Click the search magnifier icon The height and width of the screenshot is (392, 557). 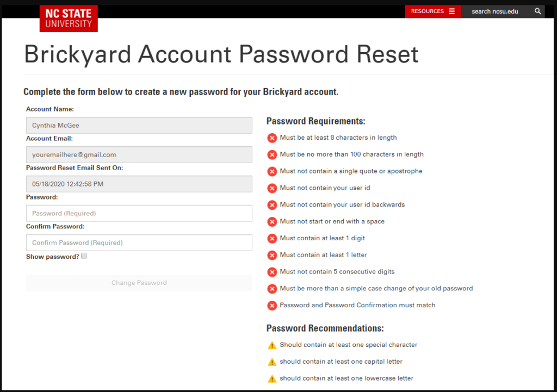coord(538,11)
